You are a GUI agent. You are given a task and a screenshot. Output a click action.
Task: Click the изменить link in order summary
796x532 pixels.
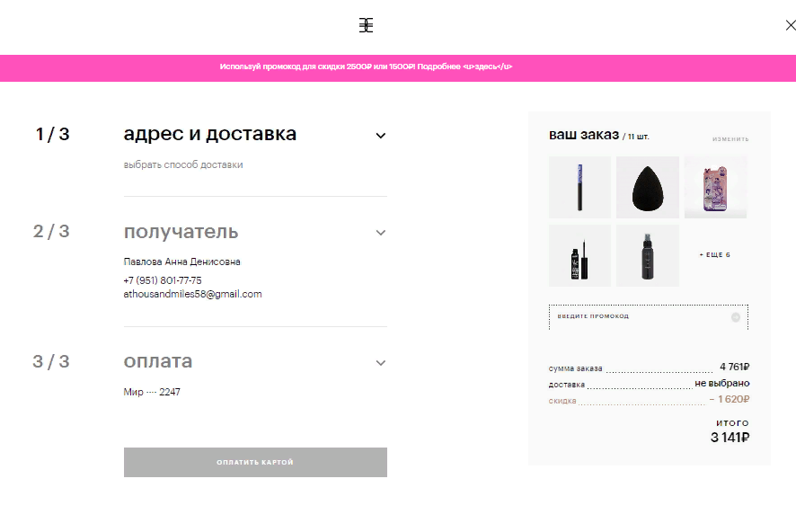click(x=730, y=139)
